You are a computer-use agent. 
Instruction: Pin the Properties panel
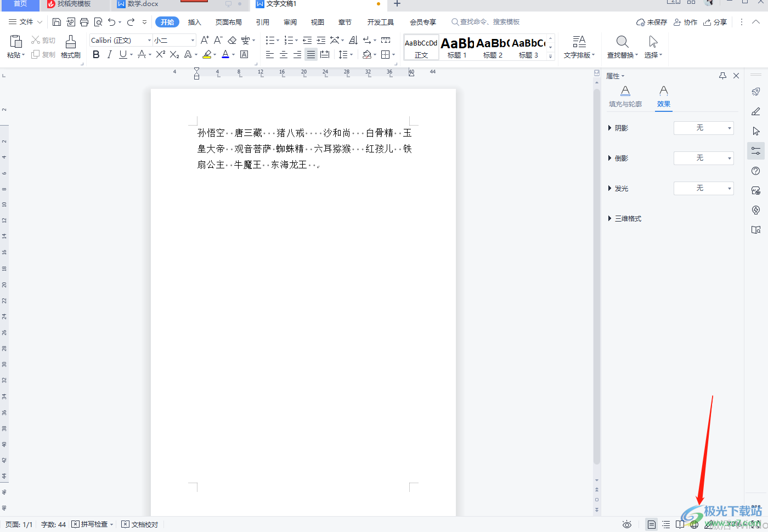coord(722,76)
